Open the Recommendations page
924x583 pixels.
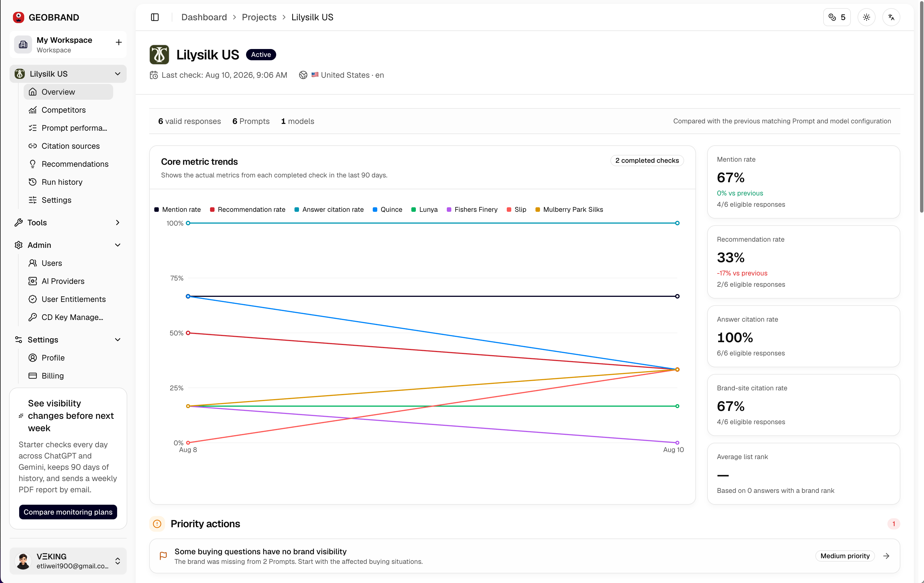point(68,164)
